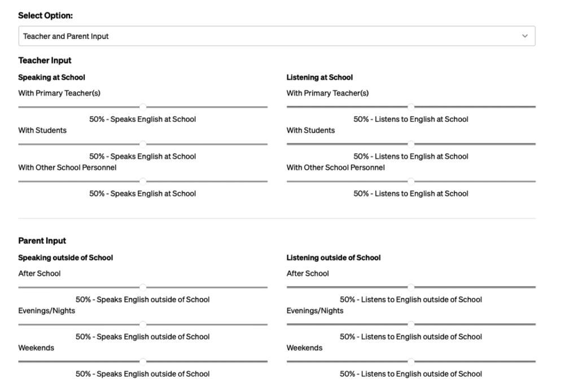Open the Select Option dropdown chevron

524,36
